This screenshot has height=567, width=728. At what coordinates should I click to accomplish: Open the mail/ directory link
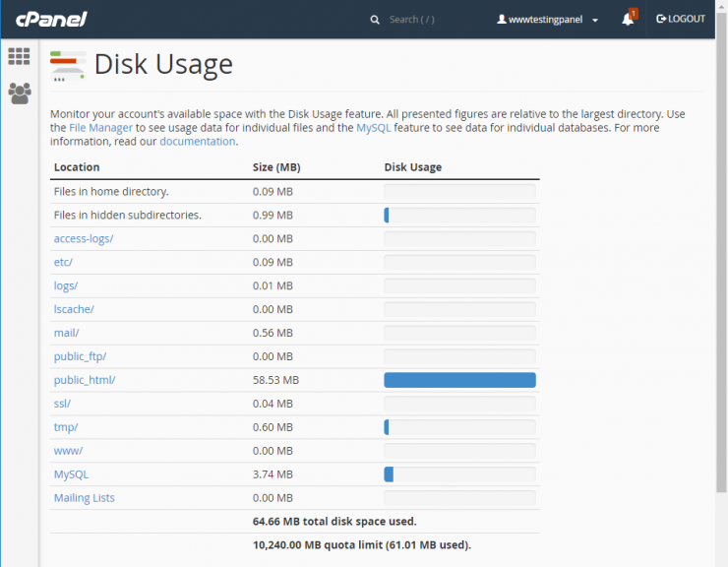pyautogui.click(x=66, y=333)
